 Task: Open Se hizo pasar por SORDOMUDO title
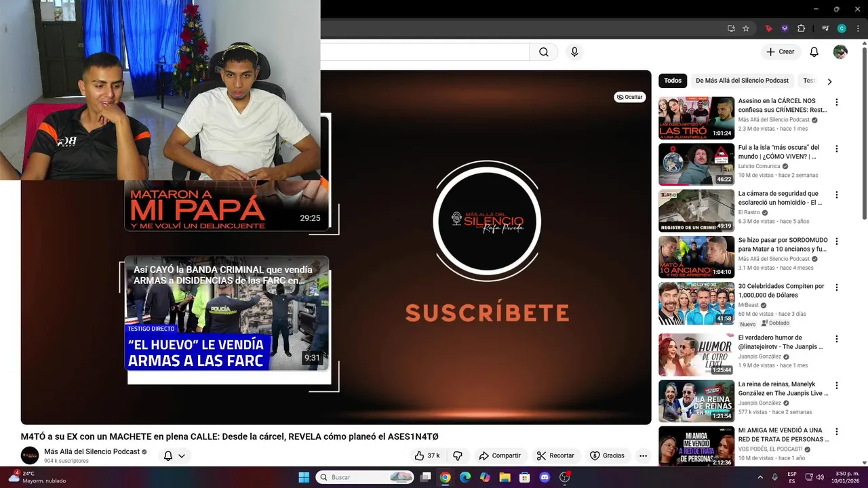783,245
